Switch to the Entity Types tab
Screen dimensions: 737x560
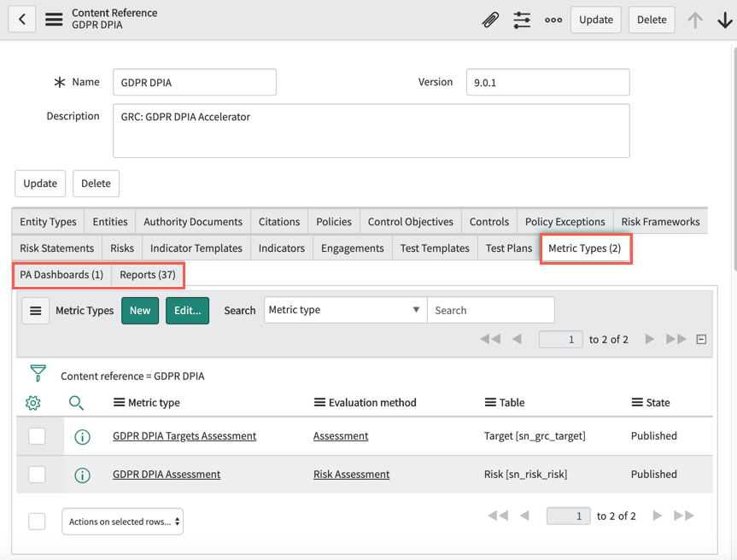(48, 222)
